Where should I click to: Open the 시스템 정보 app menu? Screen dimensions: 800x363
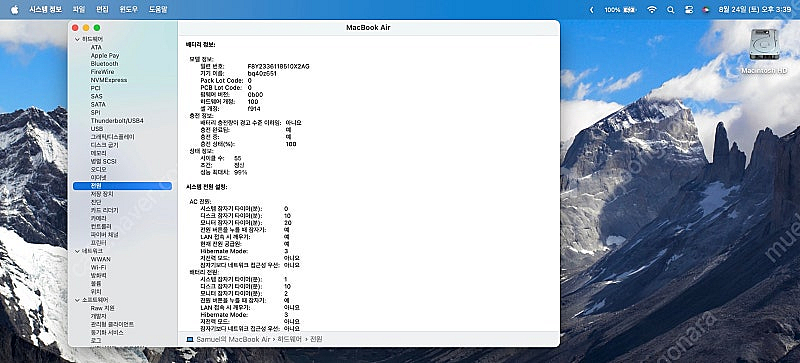tap(45, 9)
